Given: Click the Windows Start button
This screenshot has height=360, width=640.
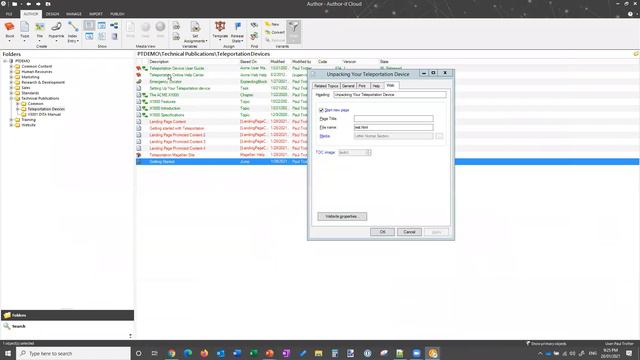Looking at the screenshot, I should tap(8, 353).
